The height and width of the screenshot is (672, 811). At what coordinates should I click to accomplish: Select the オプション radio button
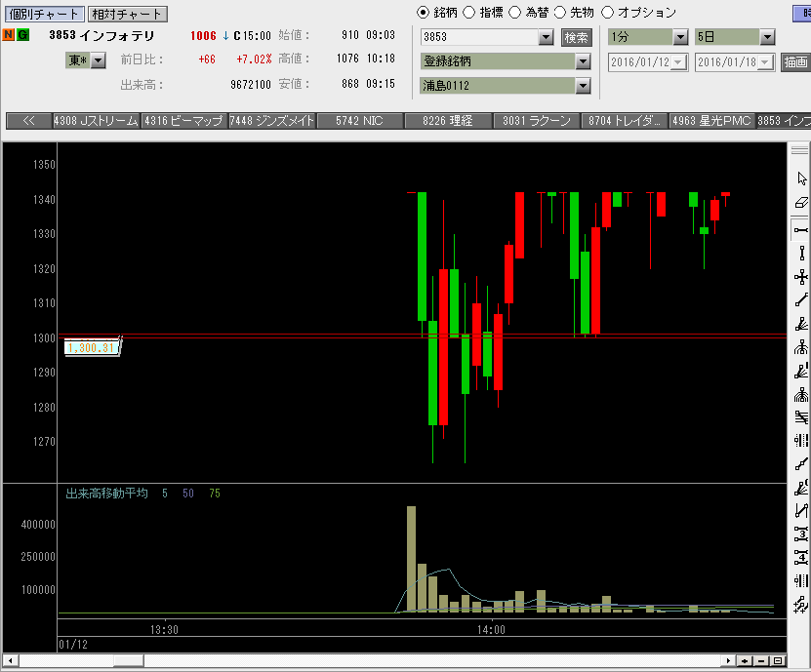608,13
